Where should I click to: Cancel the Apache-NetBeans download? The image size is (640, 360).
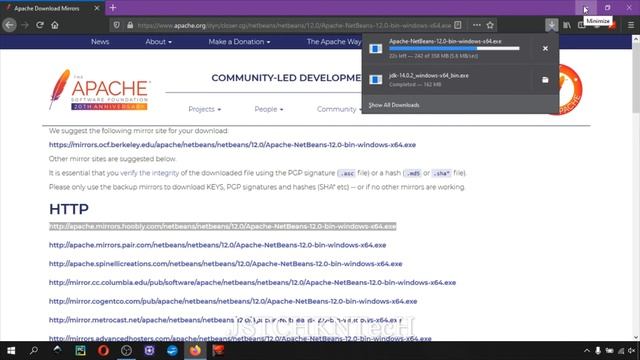(545, 49)
